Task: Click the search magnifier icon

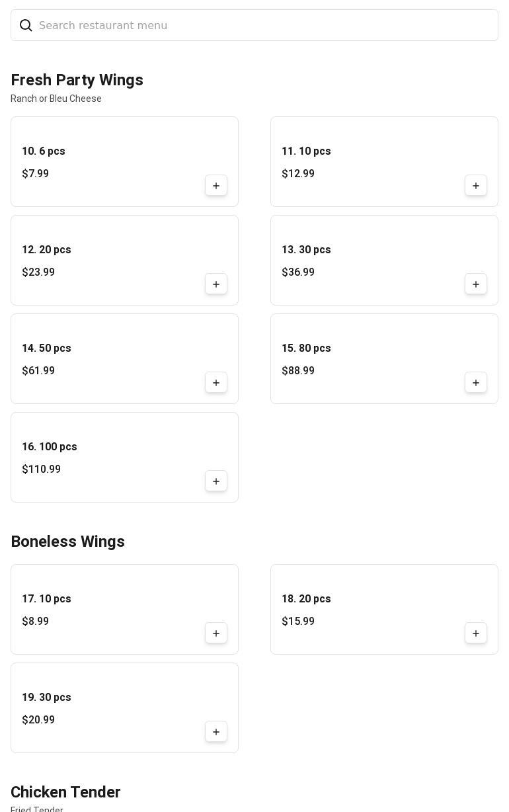Action: point(26,25)
